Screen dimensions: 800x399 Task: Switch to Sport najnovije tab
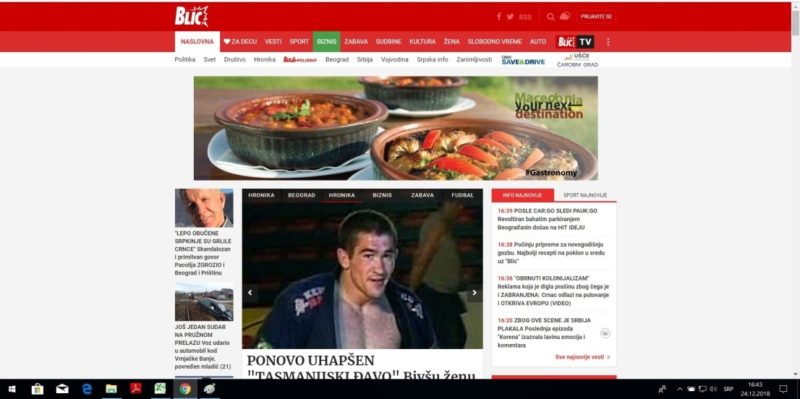(x=585, y=195)
